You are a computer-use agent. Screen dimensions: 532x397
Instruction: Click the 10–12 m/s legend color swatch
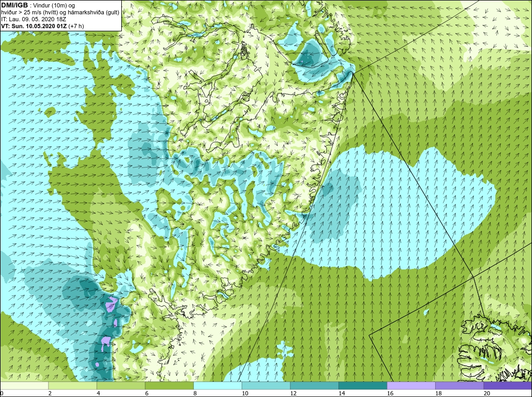(266, 385)
